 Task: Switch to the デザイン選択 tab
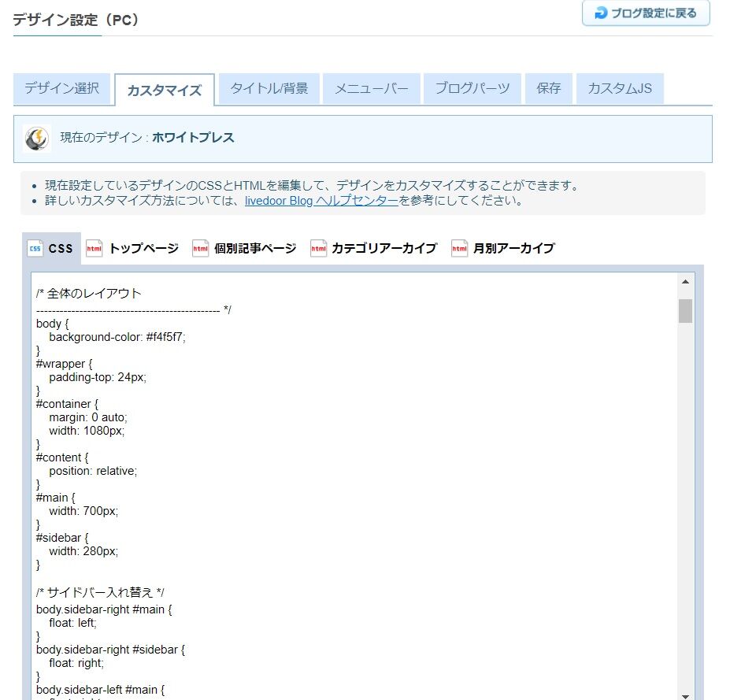coord(62,89)
